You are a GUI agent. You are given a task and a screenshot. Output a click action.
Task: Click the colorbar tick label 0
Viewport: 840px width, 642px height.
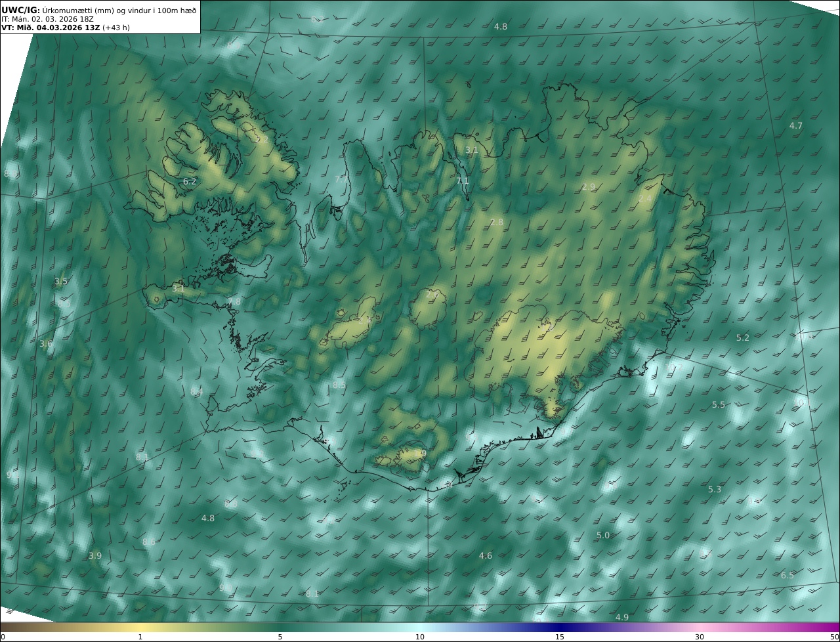[x=3, y=637]
